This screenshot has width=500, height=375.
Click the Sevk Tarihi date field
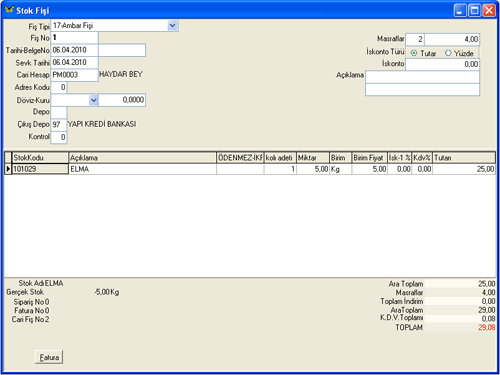(x=74, y=62)
